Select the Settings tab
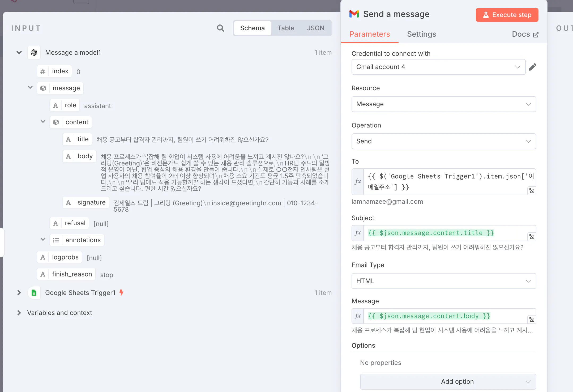 coord(421,34)
